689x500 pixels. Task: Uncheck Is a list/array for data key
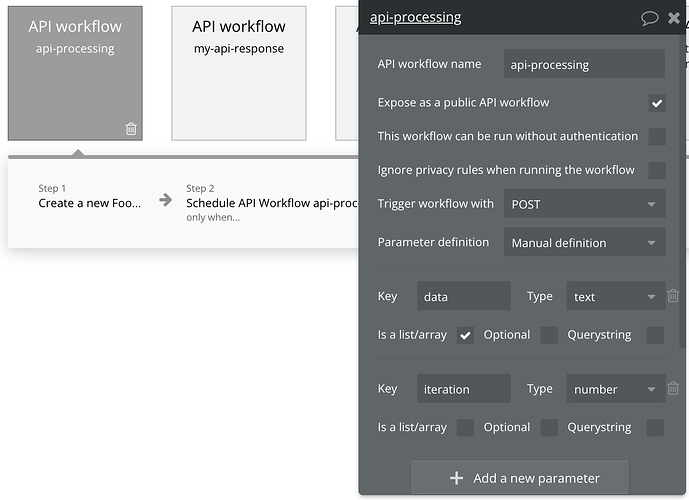[x=465, y=336]
